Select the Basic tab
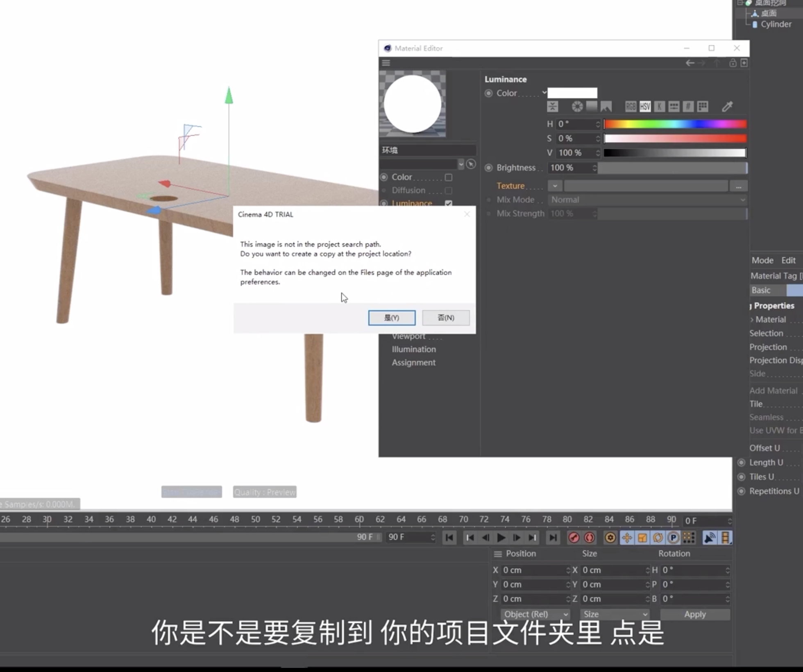 pos(767,290)
